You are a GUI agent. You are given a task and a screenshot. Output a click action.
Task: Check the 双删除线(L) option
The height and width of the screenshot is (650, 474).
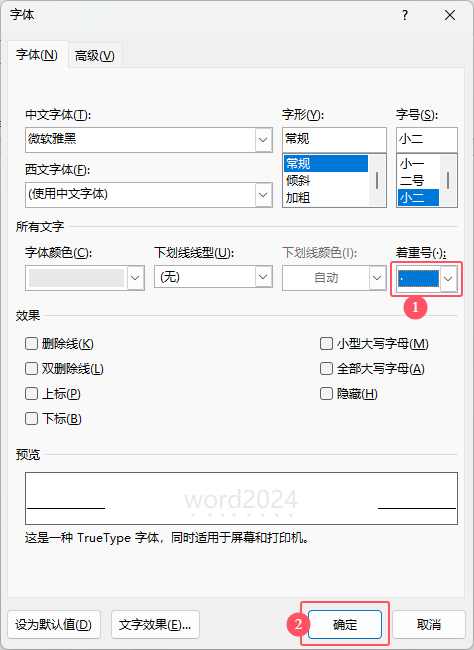[32, 369]
